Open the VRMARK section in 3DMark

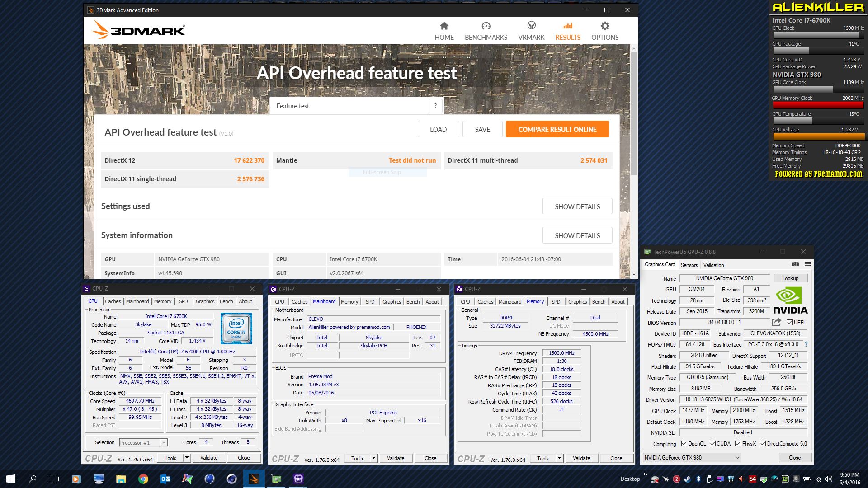point(531,31)
